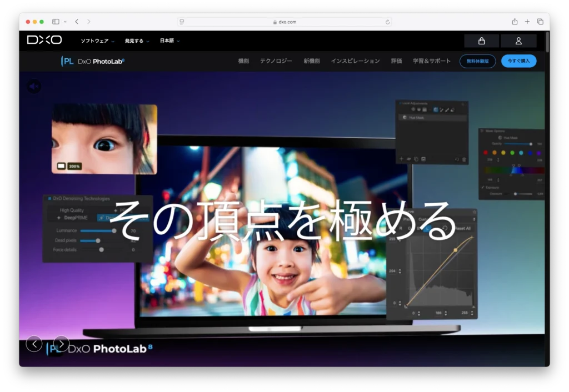This screenshot has width=569, height=392.
Task: Expand the ソフトウェア dropdown menu
Action: [97, 41]
